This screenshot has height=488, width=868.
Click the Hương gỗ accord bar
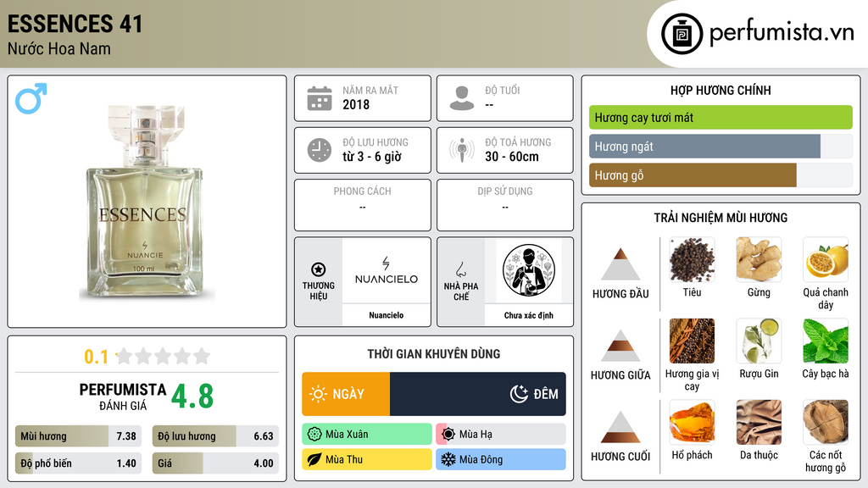693,175
